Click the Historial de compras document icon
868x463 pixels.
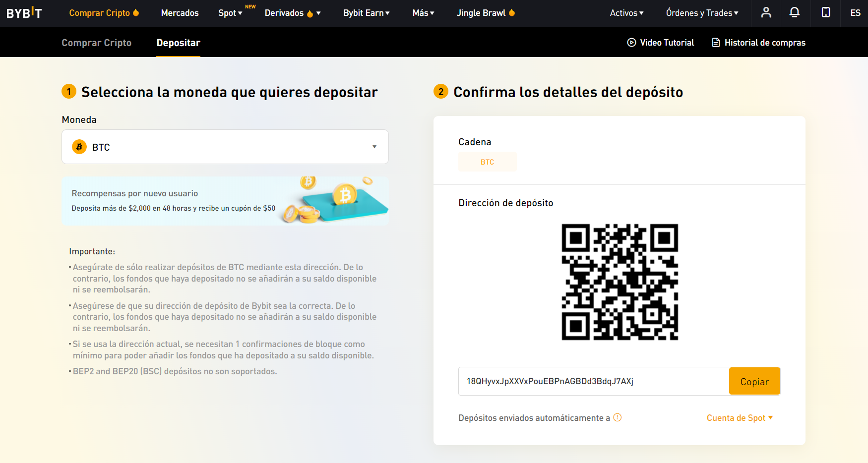tap(716, 43)
